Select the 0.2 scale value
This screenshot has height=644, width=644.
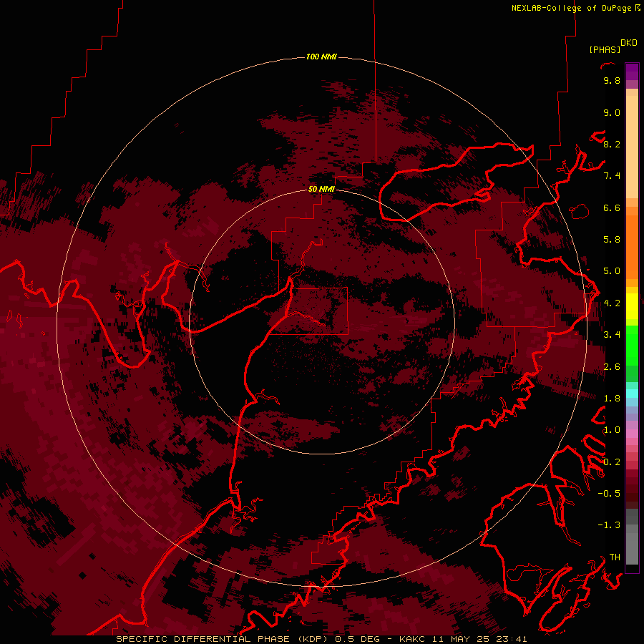(612, 462)
